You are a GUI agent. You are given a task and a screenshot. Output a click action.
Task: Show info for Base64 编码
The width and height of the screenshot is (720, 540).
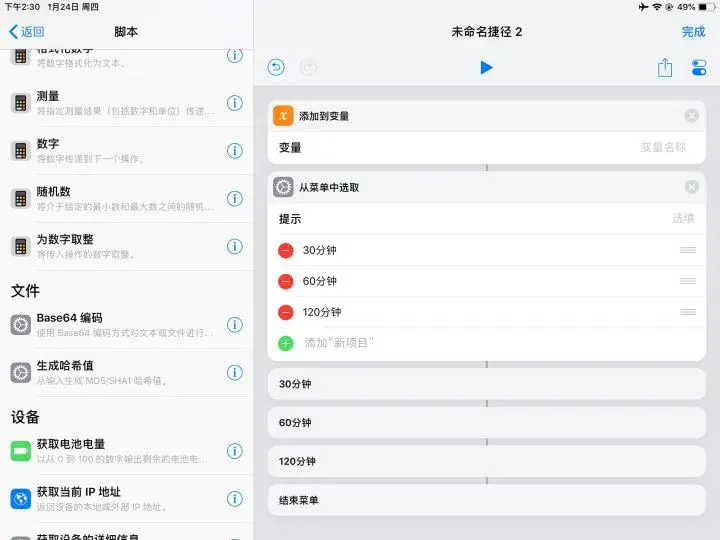pyautogui.click(x=235, y=325)
